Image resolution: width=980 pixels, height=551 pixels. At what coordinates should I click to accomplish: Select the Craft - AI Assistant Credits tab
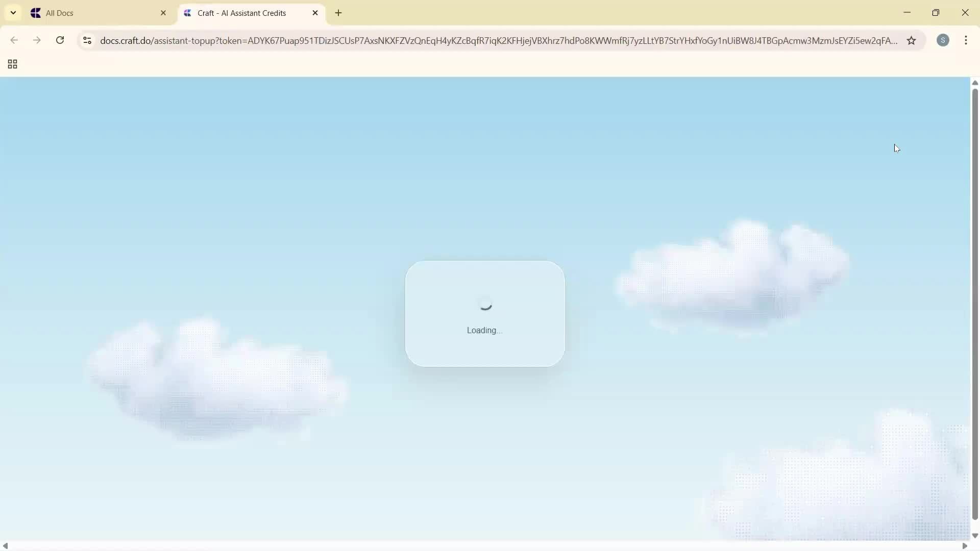[242, 13]
